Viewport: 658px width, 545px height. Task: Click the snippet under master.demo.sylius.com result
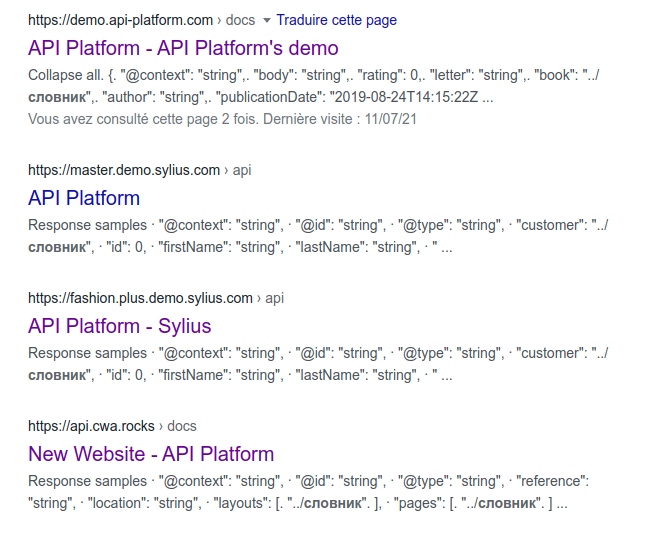[318, 236]
